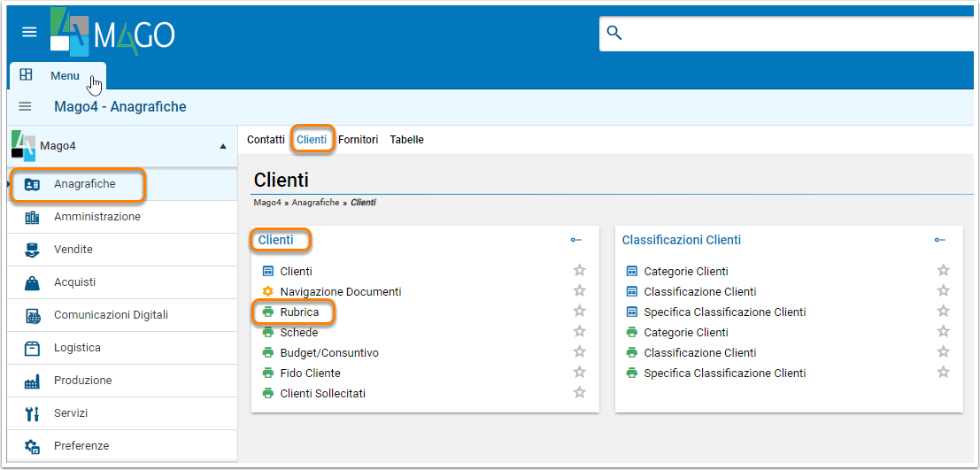The width and height of the screenshot is (980, 470).
Task: Favorite Navigazione Documenti with its star
Action: [579, 290]
